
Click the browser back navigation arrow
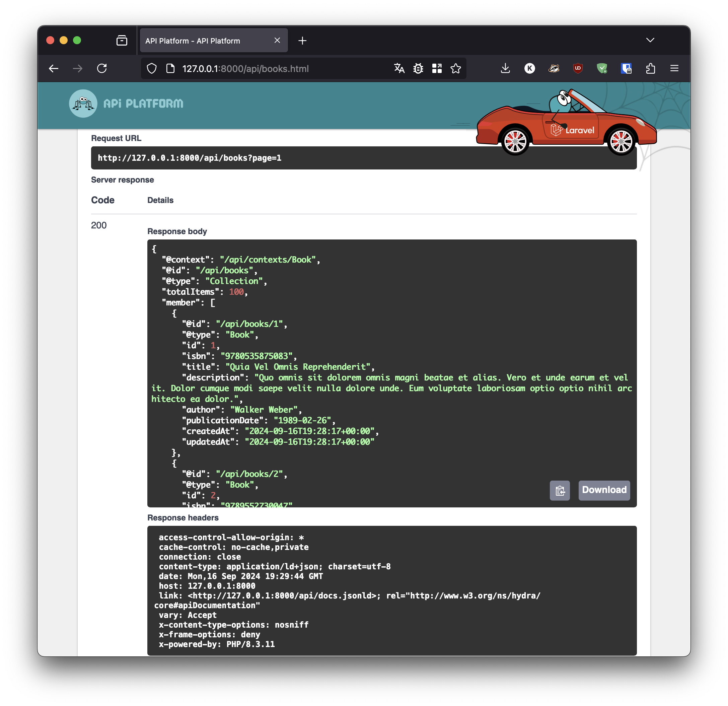(x=55, y=68)
